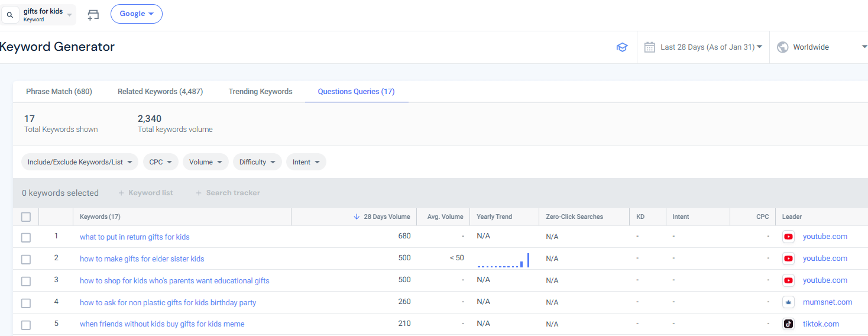Sort by Avg. Volume column header

(445, 217)
